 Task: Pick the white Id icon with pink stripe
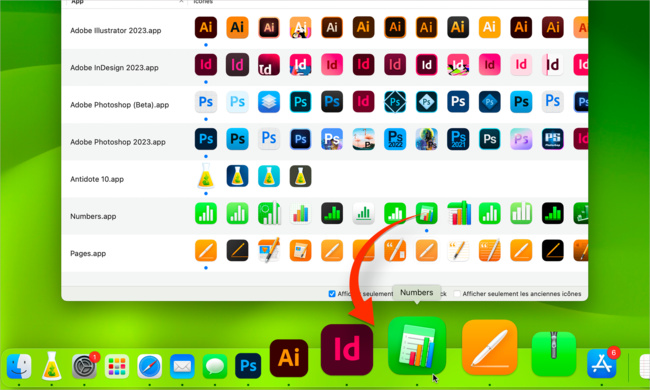[553, 65]
